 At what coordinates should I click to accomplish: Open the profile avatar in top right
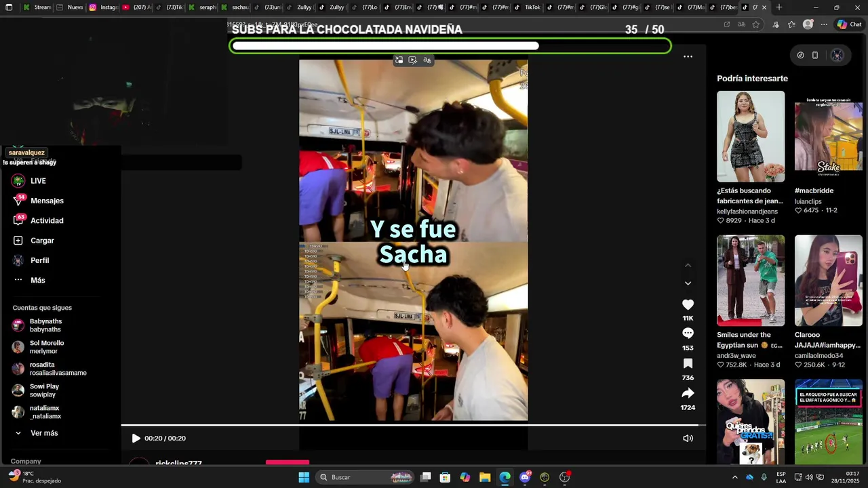pyautogui.click(x=837, y=56)
